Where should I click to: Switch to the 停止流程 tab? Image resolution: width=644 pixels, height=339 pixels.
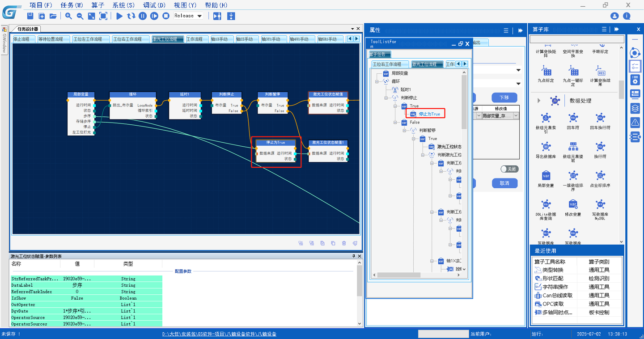tap(24, 39)
